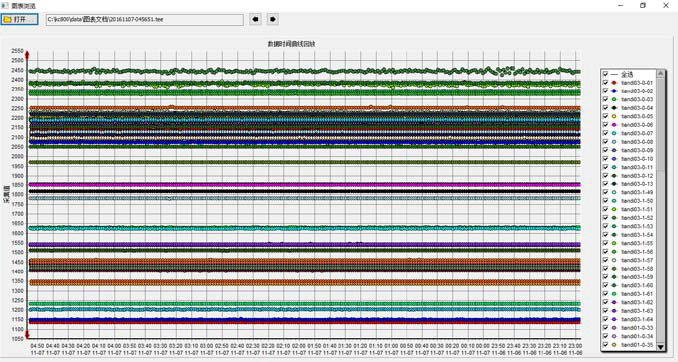678x362 pixels.
Task: Select the tiand03-0-13 legend label
Action: tap(637, 184)
